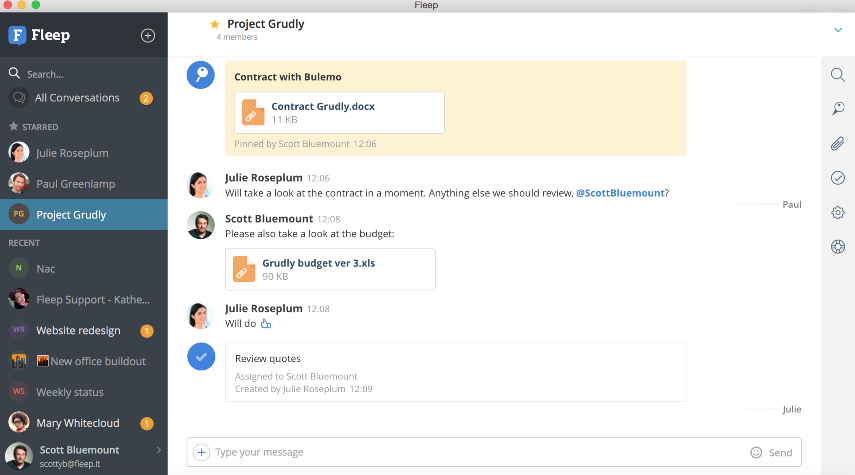Screen dimensions: 855x475
Task: Open the tasks checkmark icon in right panel
Action: pos(838,178)
